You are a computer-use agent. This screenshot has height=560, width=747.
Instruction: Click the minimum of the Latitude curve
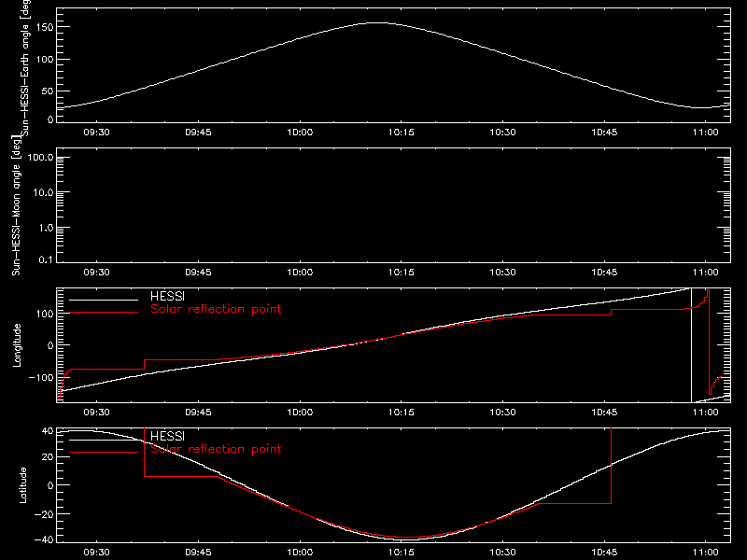click(407, 539)
